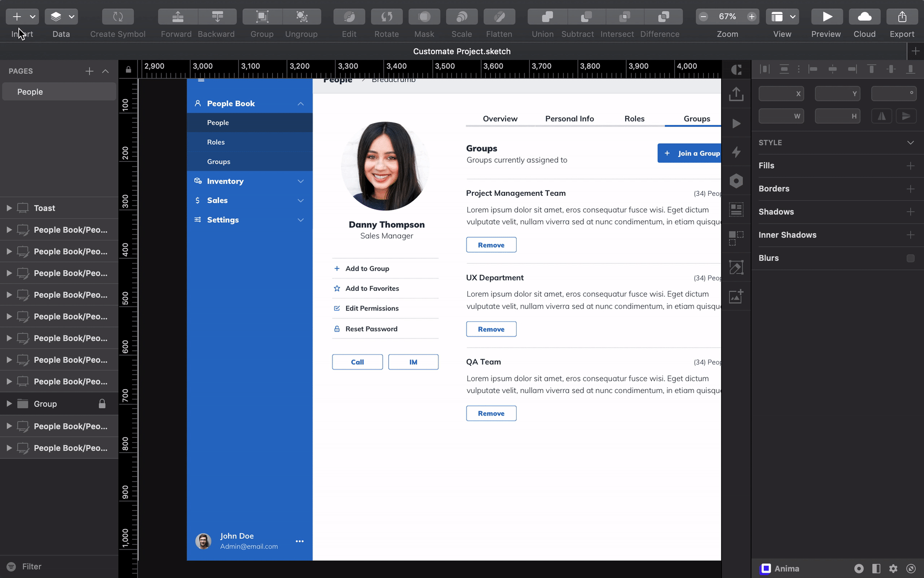
Task: Apply Subtract boolean operation
Action: [x=586, y=17]
